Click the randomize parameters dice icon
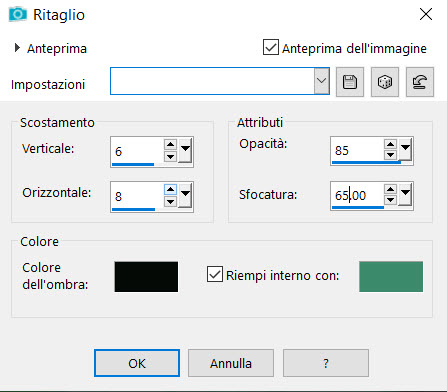This screenshot has height=392, width=447. pyautogui.click(x=385, y=82)
